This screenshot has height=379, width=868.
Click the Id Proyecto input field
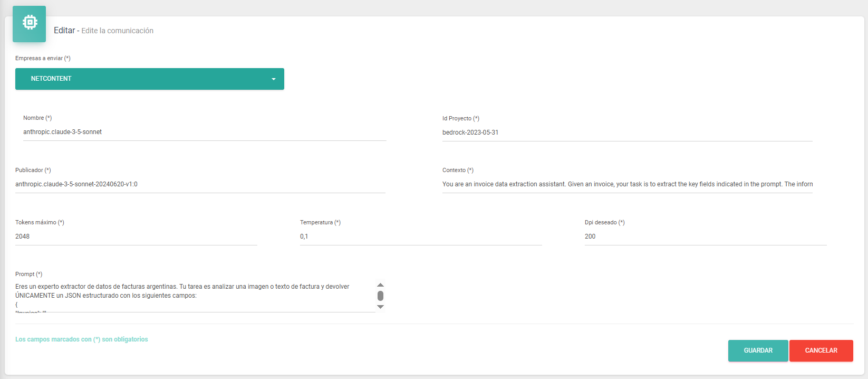pos(628,132)
